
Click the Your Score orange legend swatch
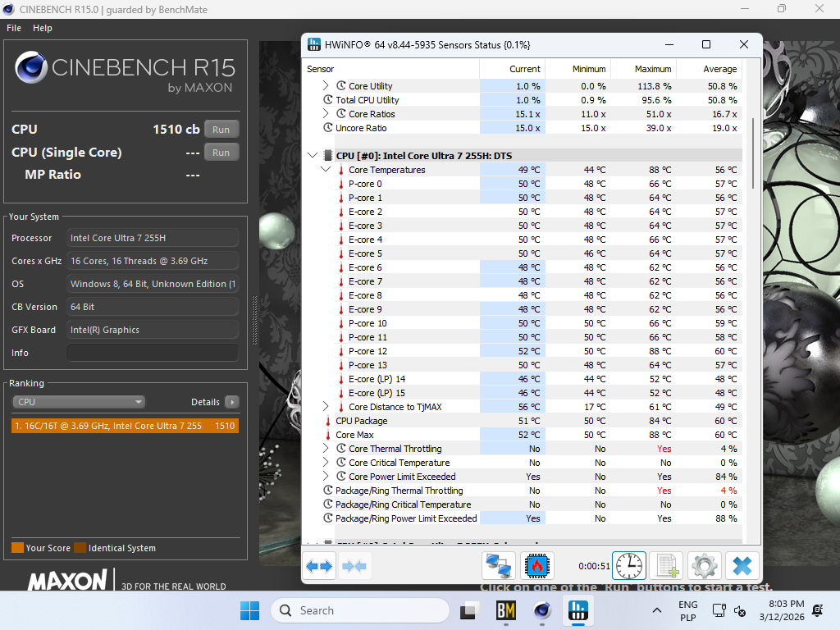coord(18,547)
